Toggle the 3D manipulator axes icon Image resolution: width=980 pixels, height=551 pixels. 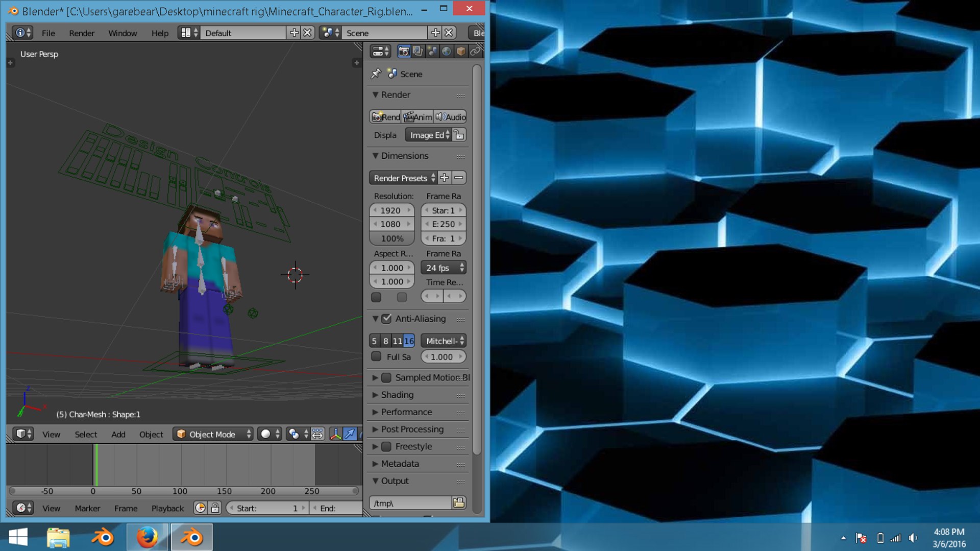point(335,434)
